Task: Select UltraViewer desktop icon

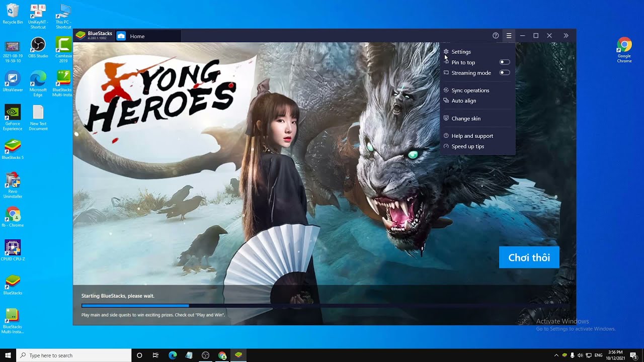Action: [13, 81]
